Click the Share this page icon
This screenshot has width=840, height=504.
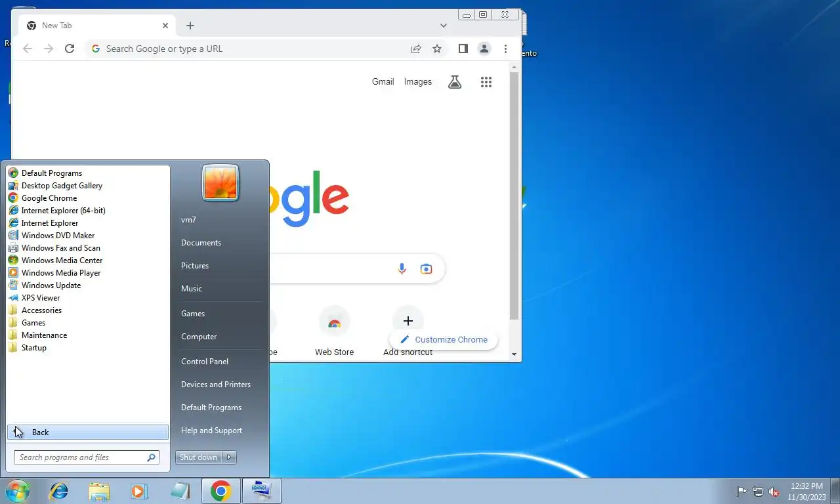[416, 49]
